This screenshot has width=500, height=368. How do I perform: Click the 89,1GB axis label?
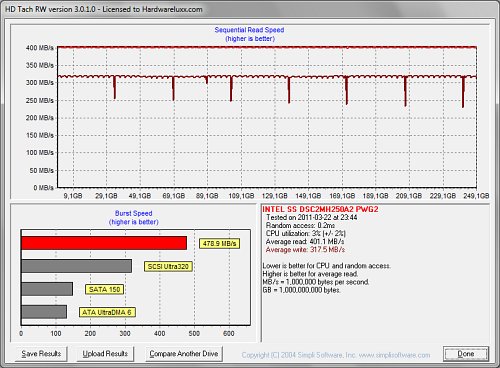point(207,196)
